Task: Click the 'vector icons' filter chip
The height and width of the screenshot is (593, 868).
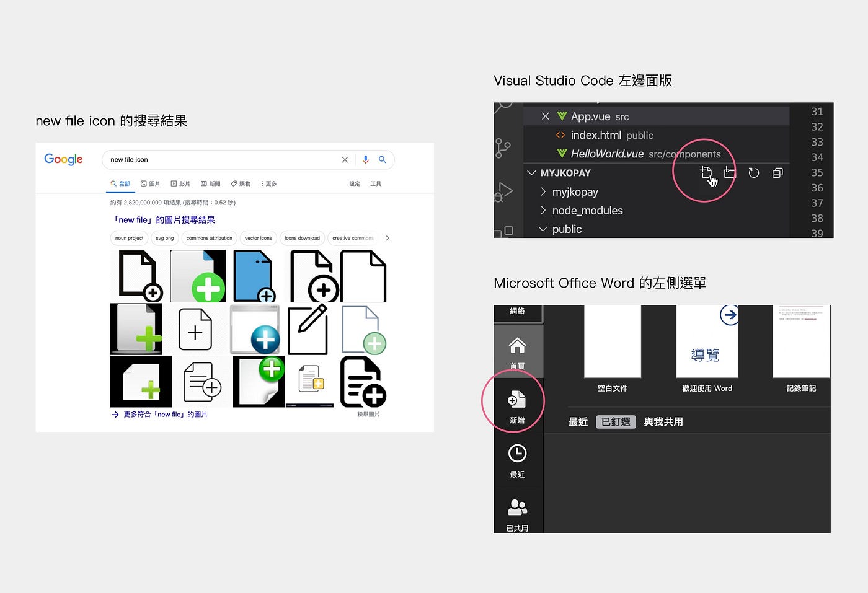Action: pos(259,238)
